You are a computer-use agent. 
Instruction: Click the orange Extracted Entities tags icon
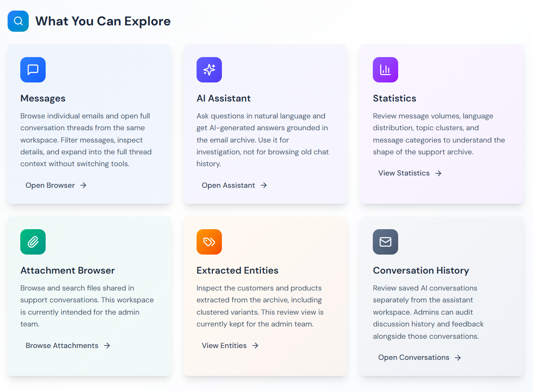coord(209,242)
